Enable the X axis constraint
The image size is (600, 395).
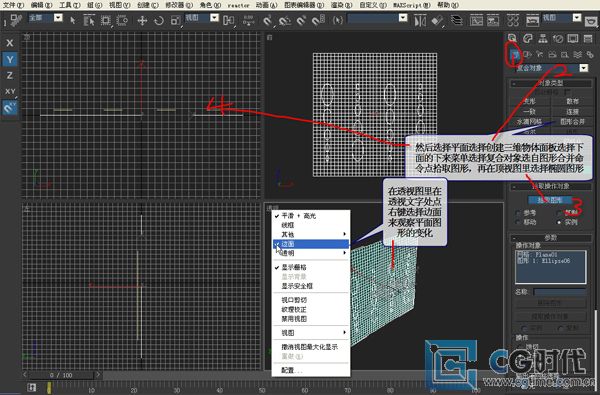click(x=10, y=43)
